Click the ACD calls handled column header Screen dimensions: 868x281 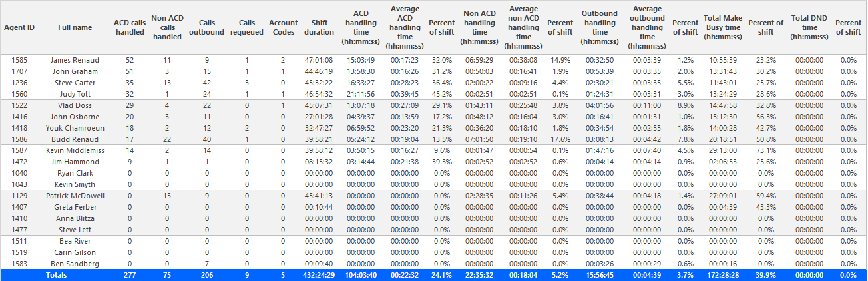(x=130, y=27)
